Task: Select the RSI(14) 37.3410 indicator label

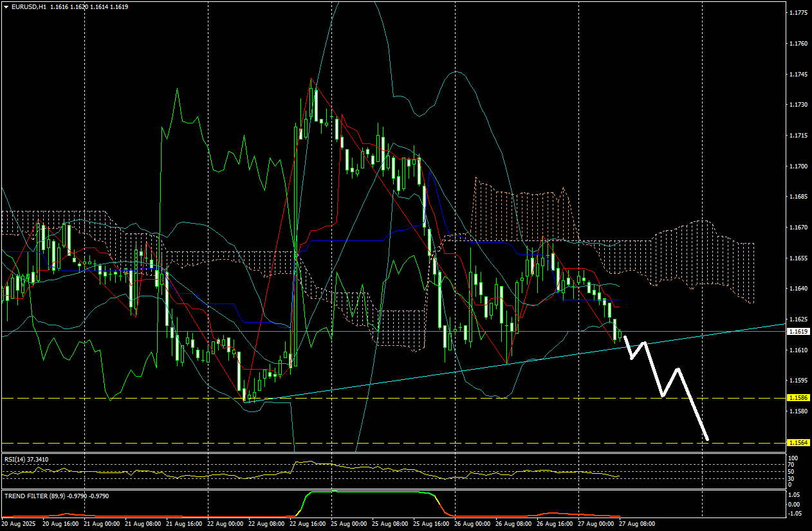Action: coord(26,459)
